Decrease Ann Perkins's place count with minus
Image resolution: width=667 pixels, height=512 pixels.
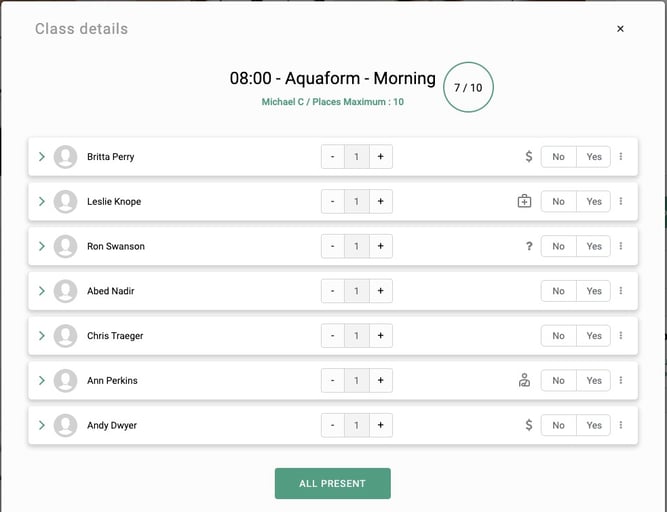click(x=333, y=381)
